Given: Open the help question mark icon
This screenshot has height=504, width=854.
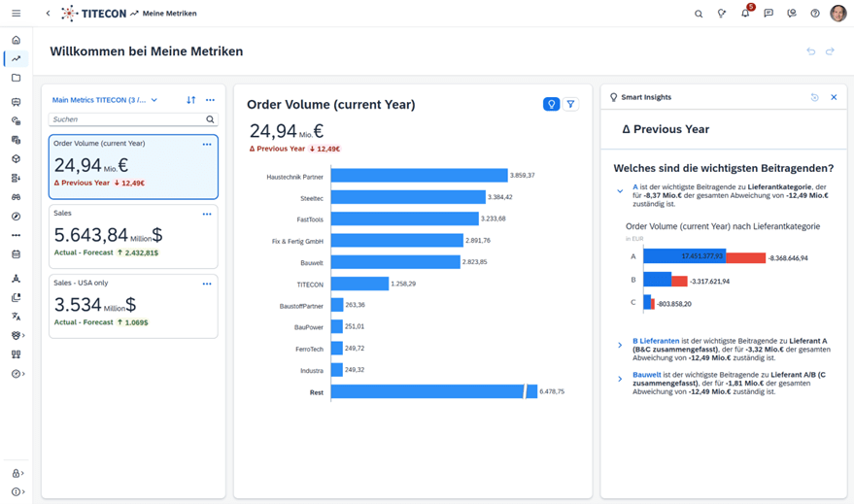Looking at the screenshot, I should (x=815, y=14).
